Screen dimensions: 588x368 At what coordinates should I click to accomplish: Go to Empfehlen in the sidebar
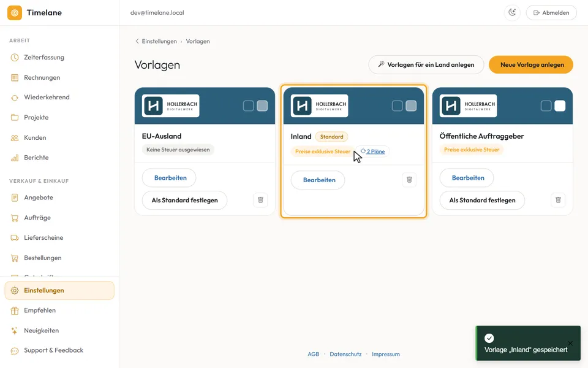pos(59,310)
